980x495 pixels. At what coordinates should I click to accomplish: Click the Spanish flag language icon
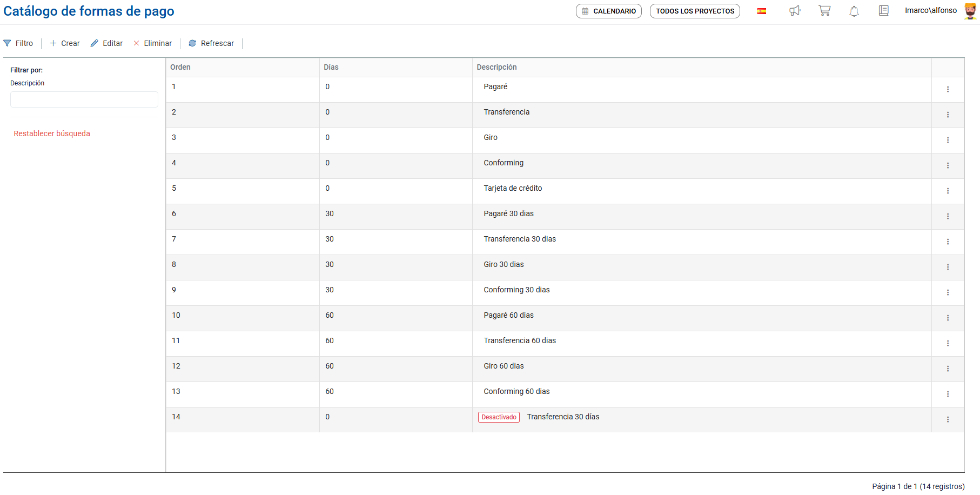click(762, 11)
